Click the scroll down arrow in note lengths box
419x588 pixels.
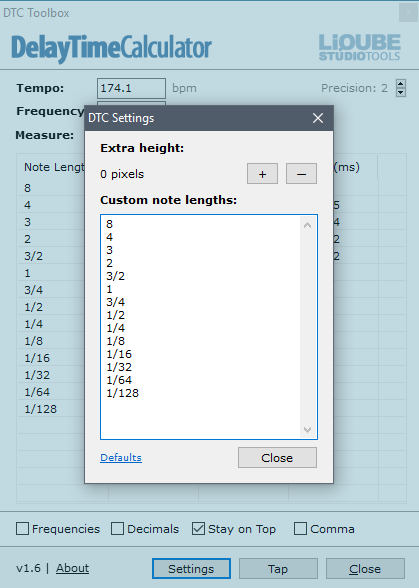308,429
